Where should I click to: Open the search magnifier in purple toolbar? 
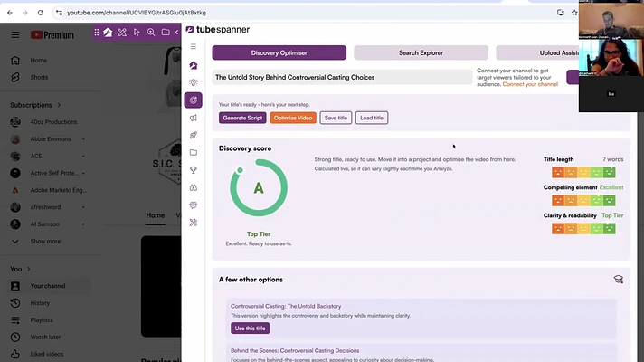click(x=151, y=33)
